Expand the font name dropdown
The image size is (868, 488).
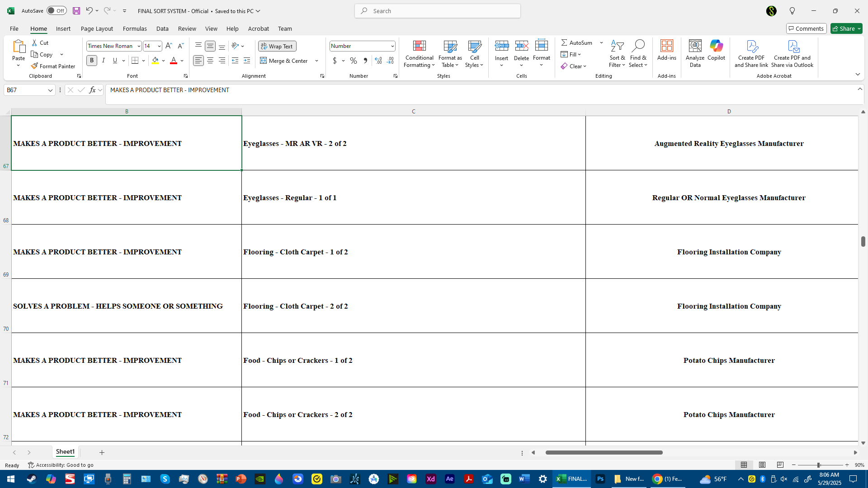pyautogui.click(x=139, y=46)
